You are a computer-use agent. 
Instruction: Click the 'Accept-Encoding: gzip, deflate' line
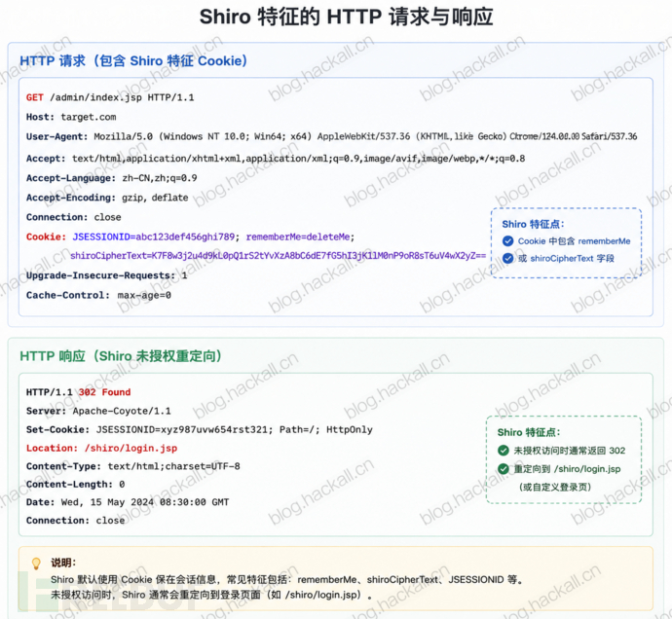click(107, 198)
